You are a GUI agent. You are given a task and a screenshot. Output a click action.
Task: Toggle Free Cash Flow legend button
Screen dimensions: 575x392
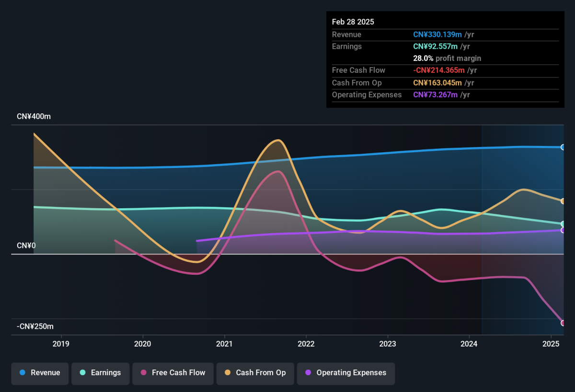point(173,373)
